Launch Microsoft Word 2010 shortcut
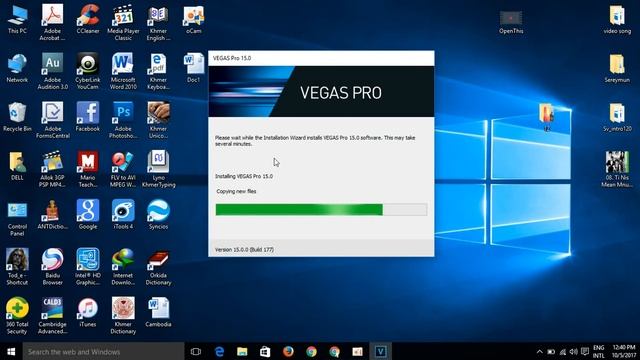Viewport: 640px width, 360px height. tap(123, 71)
